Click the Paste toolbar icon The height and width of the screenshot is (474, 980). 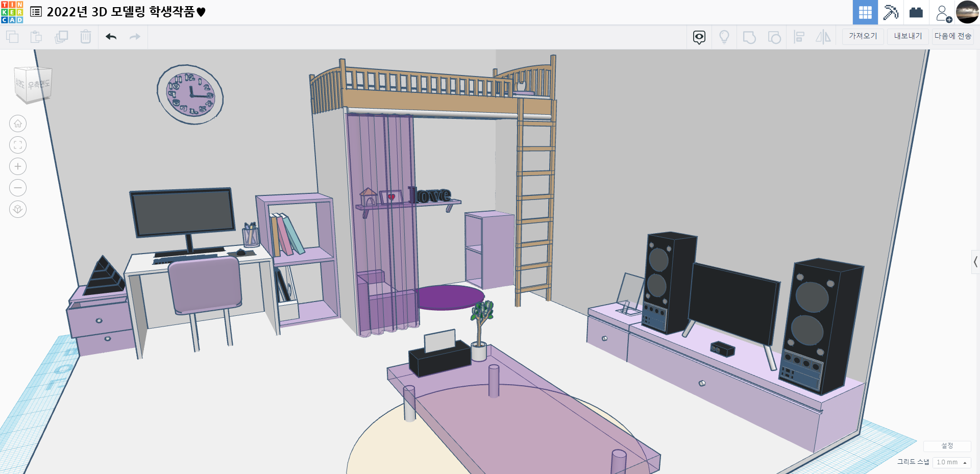tap(36, 37)
